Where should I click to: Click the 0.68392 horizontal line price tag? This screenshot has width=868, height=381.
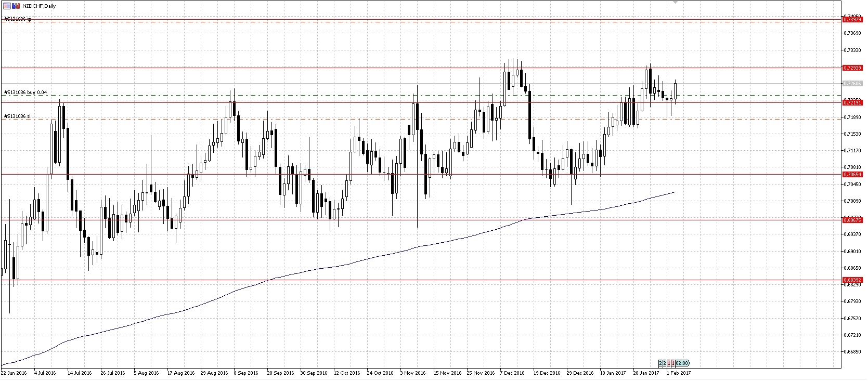pos(852,280)
